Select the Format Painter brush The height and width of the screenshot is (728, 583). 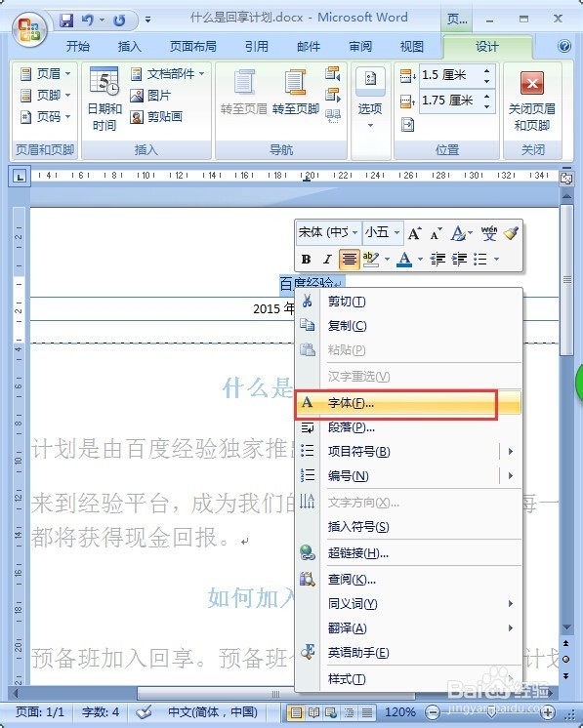(x=511, y=233)
